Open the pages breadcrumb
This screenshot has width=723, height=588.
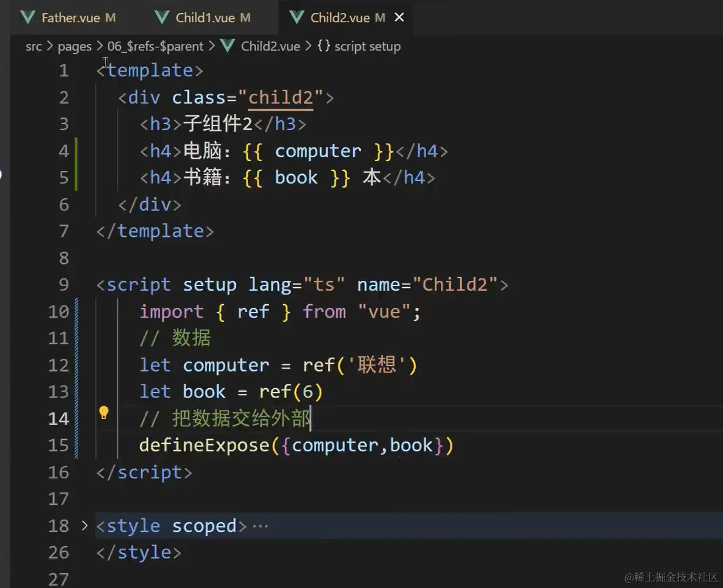[x=74, y=46]
